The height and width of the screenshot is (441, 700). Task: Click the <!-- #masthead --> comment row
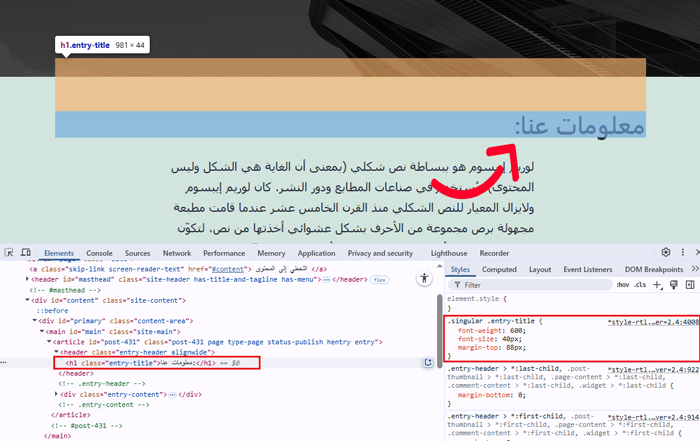click(65, 290)
